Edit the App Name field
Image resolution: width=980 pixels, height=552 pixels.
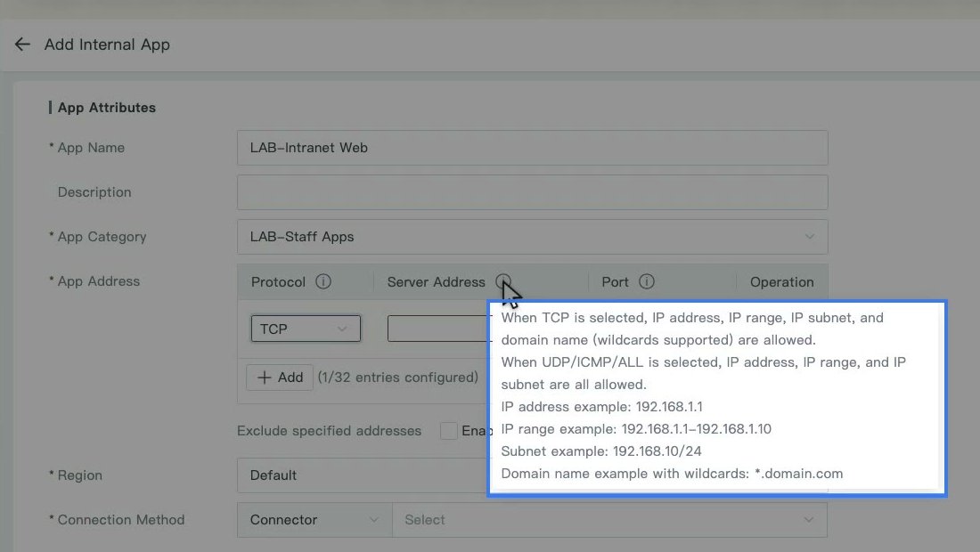click(533, 148)
